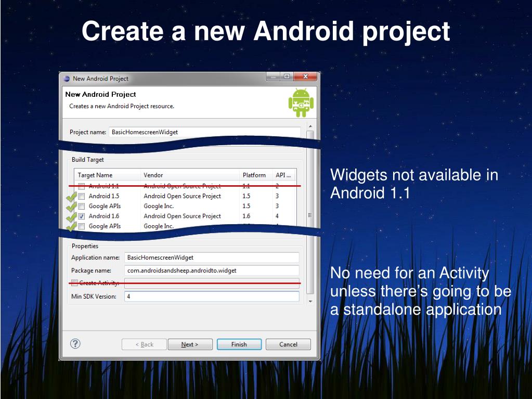Tick the Android 1.5 target checkbox
The image size is (532, 399).
click(x=82, y=196)
